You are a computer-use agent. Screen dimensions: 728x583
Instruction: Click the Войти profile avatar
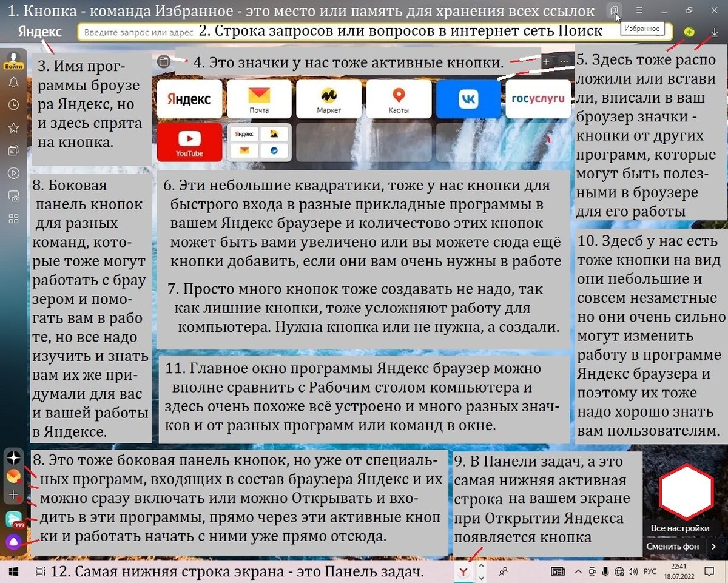click(13, 61)
